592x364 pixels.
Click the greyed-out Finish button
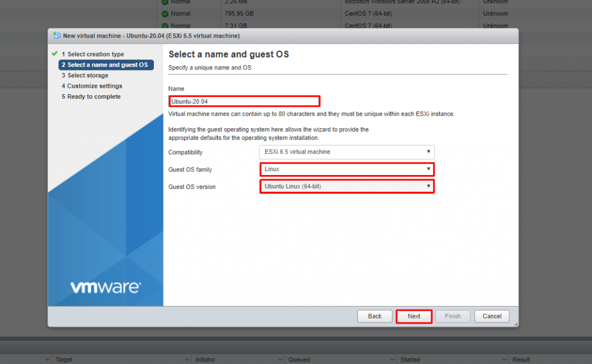(453, 316)
